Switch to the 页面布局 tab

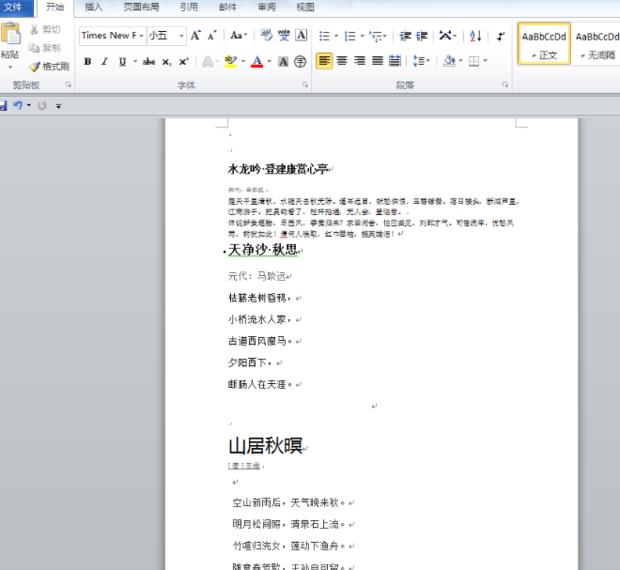[140, 7]
